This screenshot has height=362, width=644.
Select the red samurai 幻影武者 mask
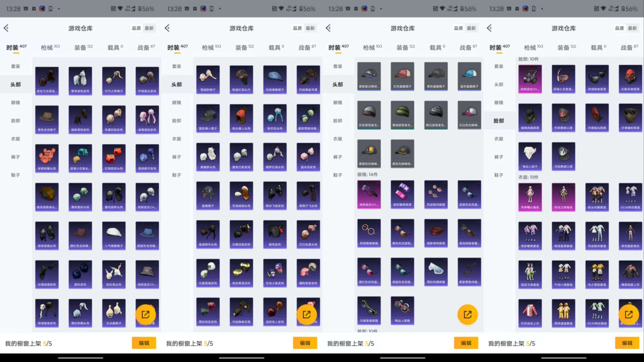(630, 79)
